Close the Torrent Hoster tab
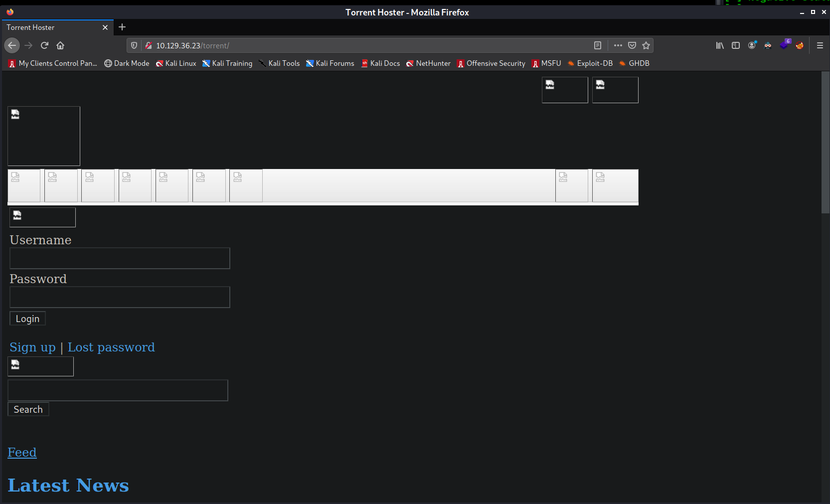 [x=105, y=27]
